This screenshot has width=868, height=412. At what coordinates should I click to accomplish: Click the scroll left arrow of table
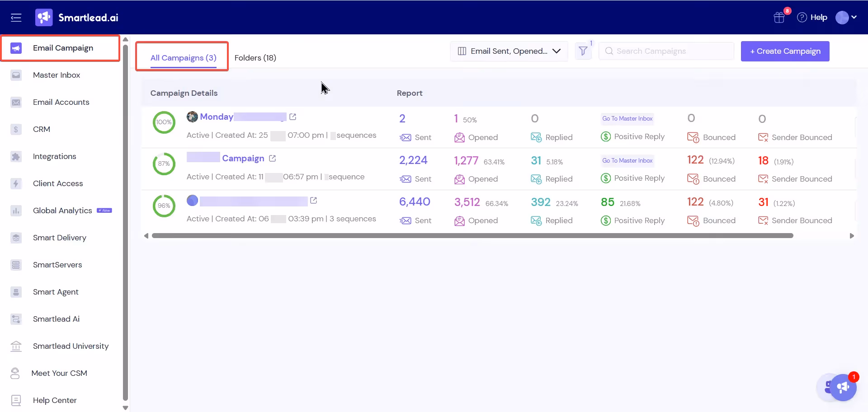click(146, 236)
